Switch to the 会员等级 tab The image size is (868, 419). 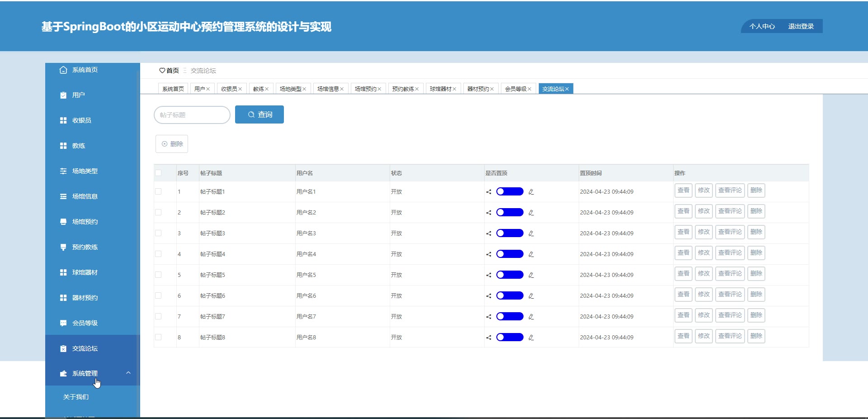point(515,89)
